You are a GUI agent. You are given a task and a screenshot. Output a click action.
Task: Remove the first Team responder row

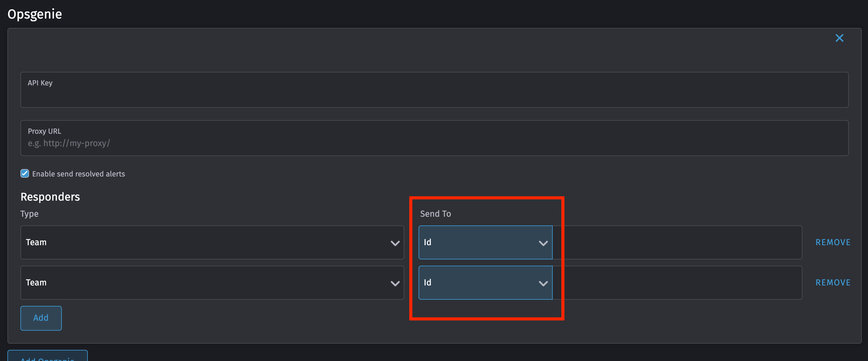pyautogui.click(x=833, y=242)
